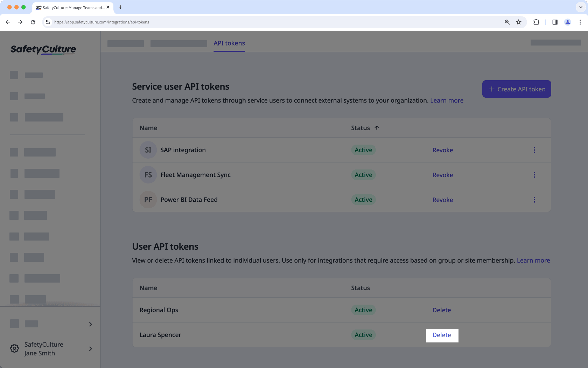Delete Laura Spencer's API token

pos(442,335)
